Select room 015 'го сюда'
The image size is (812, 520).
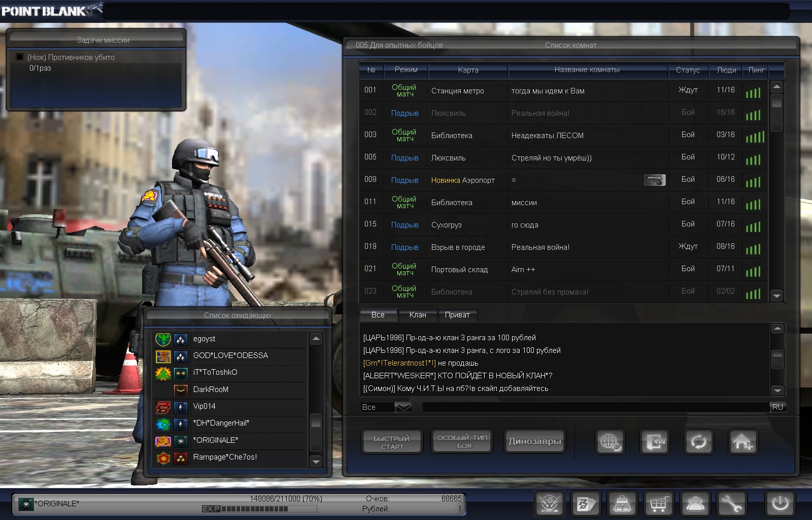tap(563, 224)
